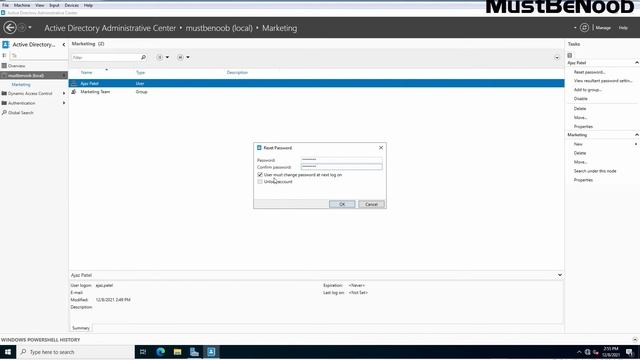The height and width of the screenshot is (360, 640).
Task: Open the Windows Start menu
Action: [x=8, y=352]
